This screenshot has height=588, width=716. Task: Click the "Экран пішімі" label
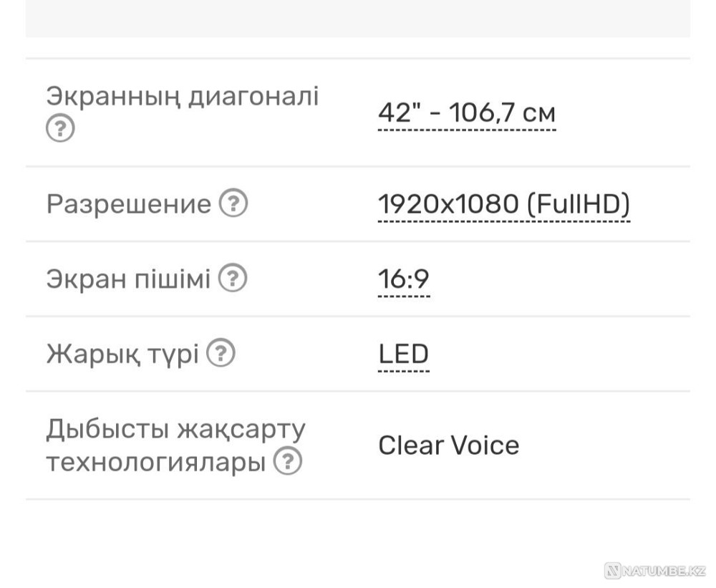[x=129, y=279]
